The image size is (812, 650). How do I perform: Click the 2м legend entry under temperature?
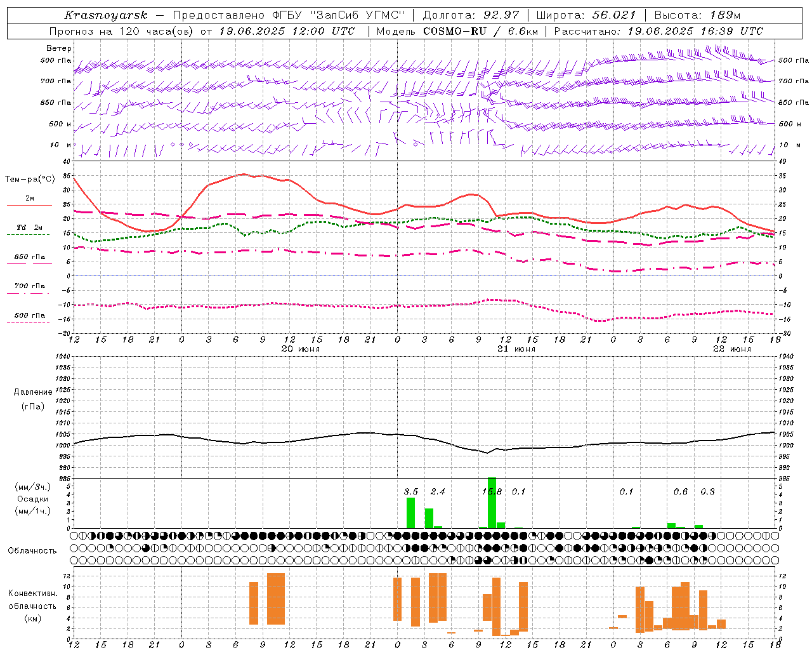pos(30,199)
